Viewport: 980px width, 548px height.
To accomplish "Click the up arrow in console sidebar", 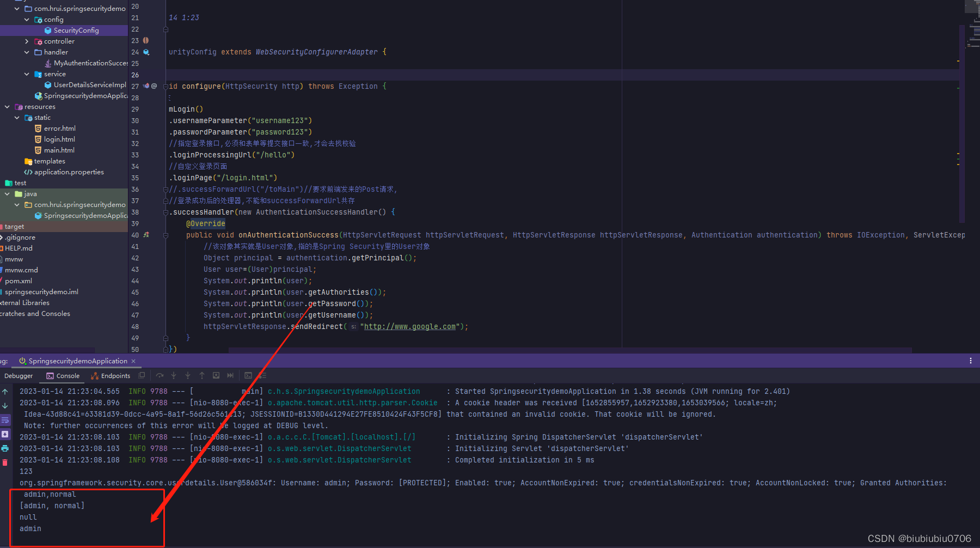I will pyautogui.click(x=5, y=392).
